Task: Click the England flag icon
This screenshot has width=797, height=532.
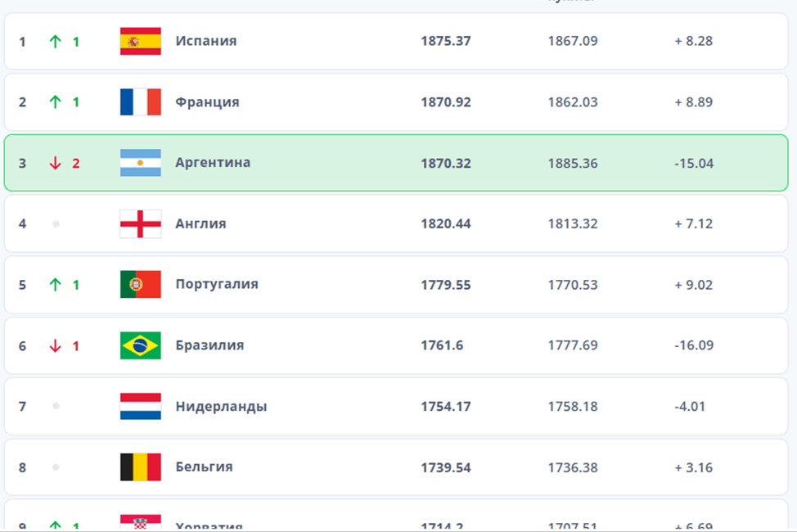Action: coord(141,223)
